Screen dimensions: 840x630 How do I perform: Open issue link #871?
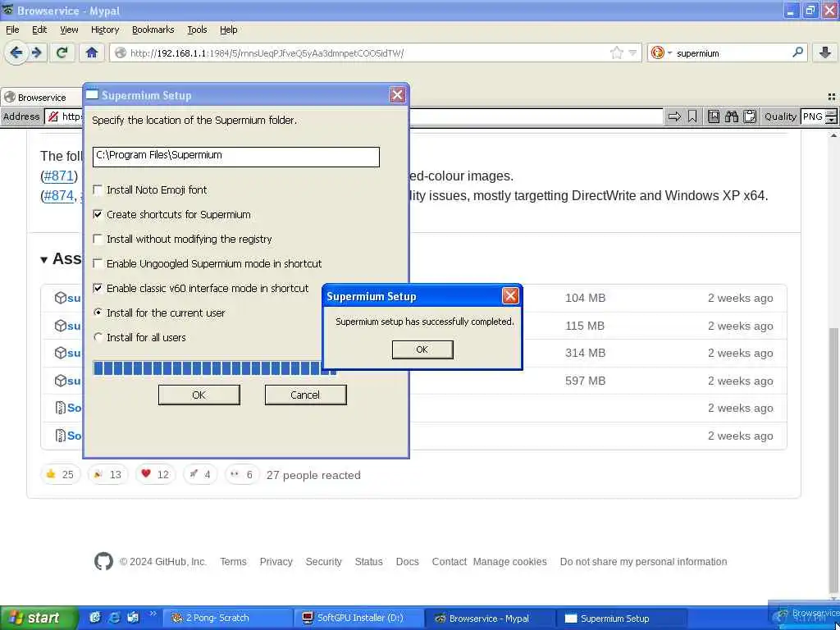tap(58, 176)
